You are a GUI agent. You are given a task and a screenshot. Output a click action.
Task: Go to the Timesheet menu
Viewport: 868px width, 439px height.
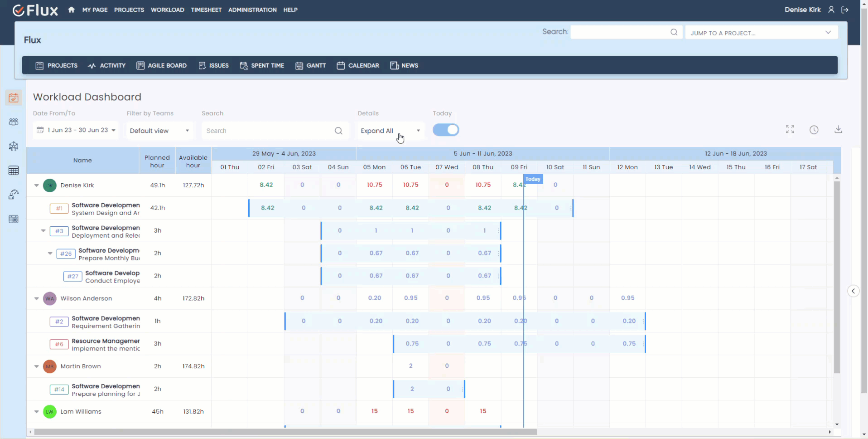(206, 10)
